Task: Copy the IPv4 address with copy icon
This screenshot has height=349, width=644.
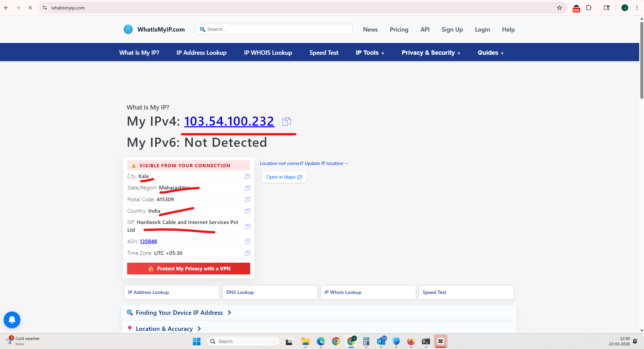Action: (x=287, y=121)
